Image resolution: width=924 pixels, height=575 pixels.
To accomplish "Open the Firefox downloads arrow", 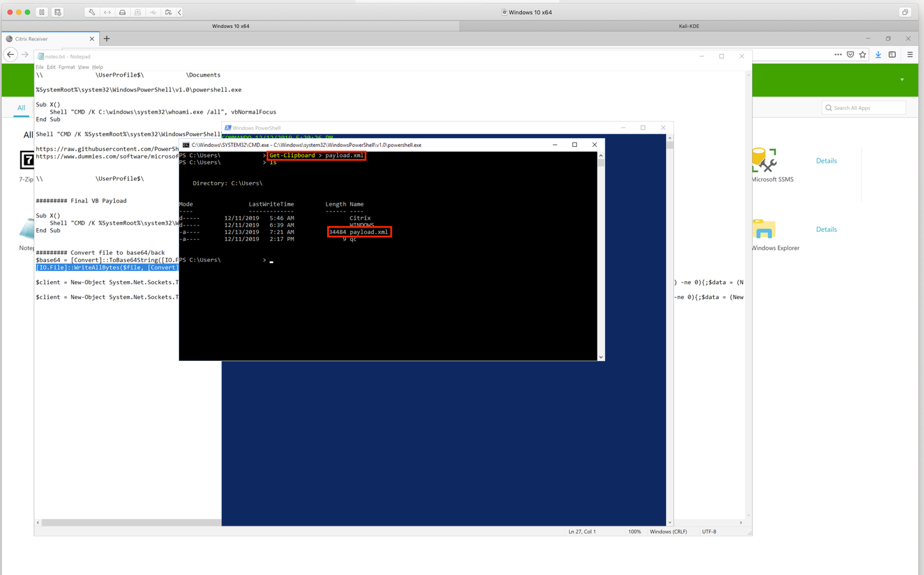I will pos(878,55).
